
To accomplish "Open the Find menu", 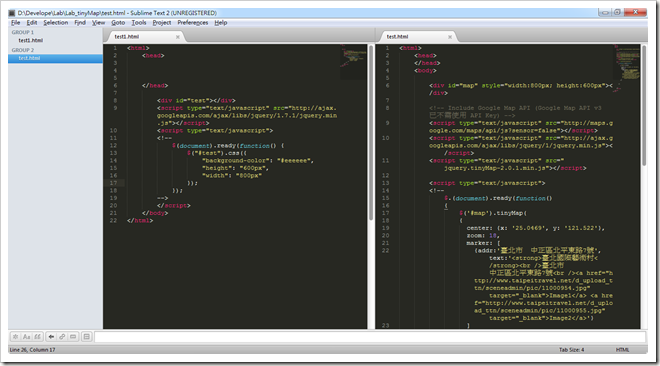I will [x=80, y=23].
